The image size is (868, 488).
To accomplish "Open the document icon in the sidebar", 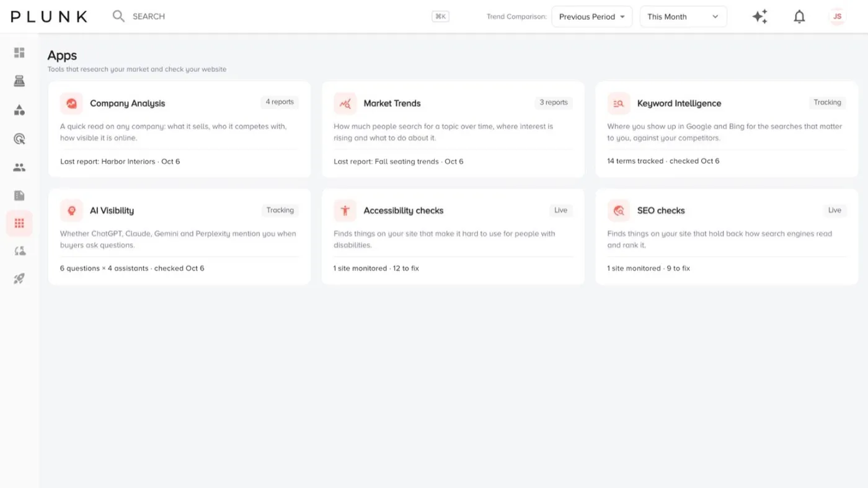I will click(19, 195).
